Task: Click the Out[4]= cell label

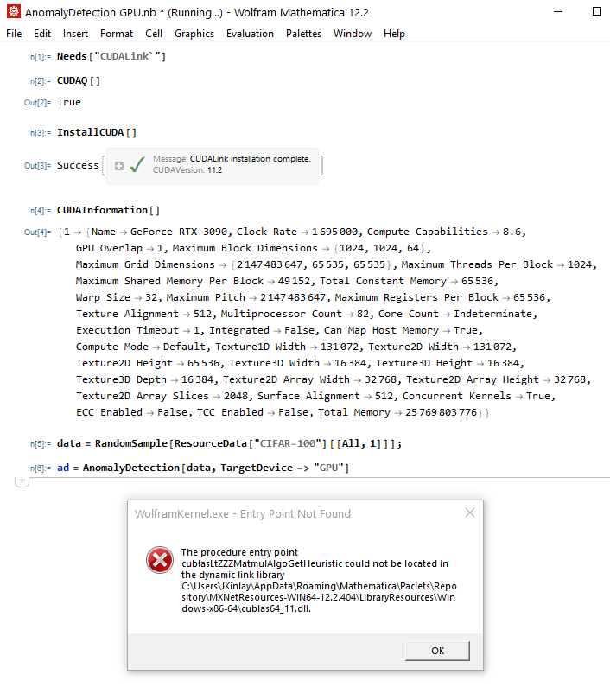Action: 37,232
